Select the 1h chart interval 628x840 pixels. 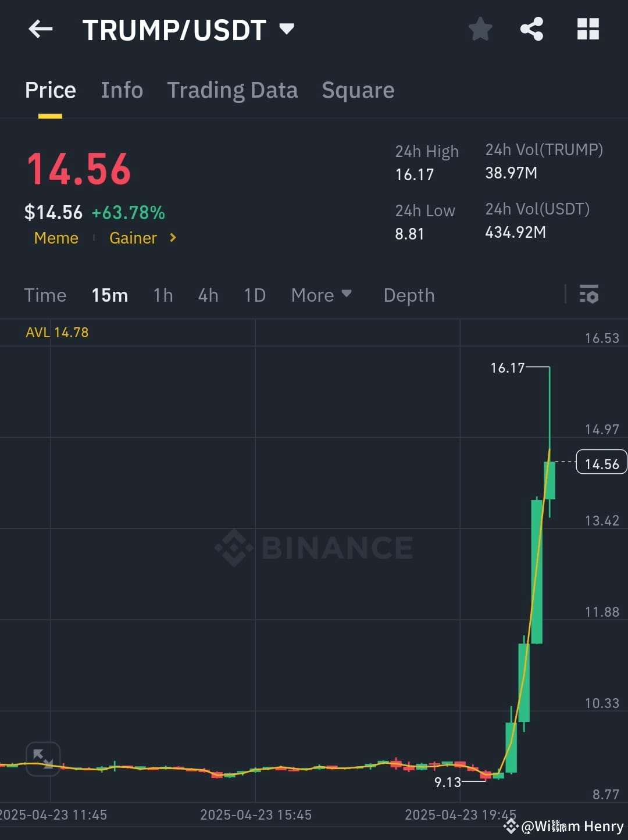(163, 295)
